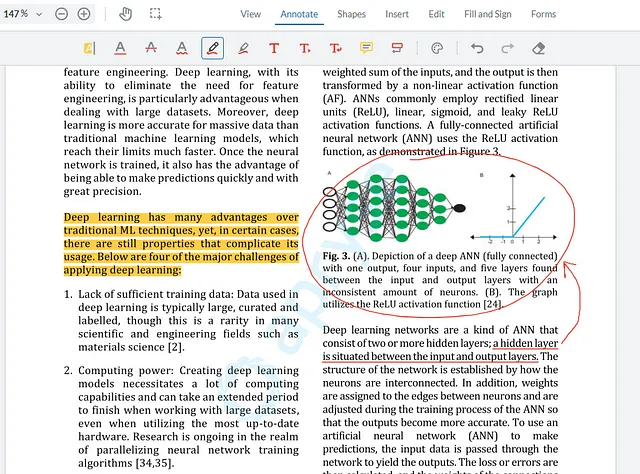640x474 pixels.
Task: Activate the marquee zoom selection tool
Action: (156, 14)
